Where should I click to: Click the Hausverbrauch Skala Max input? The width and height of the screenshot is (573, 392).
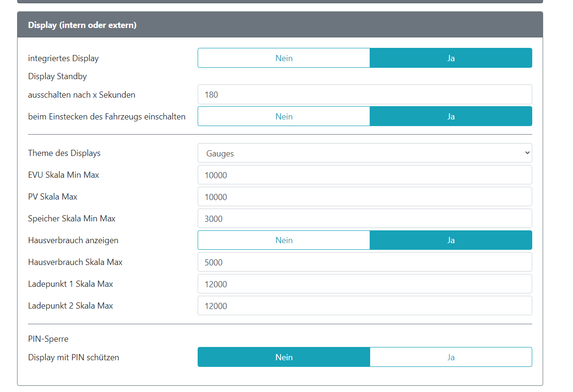pos(364,262)
